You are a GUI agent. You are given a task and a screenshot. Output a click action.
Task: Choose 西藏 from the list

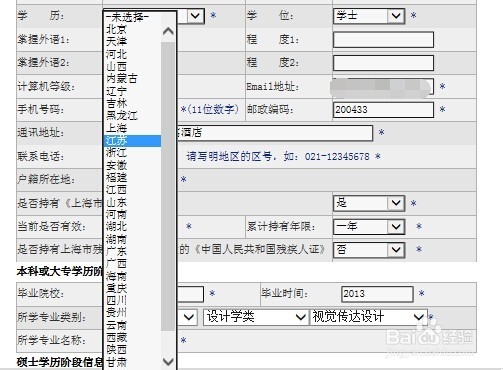coord(133,338)
